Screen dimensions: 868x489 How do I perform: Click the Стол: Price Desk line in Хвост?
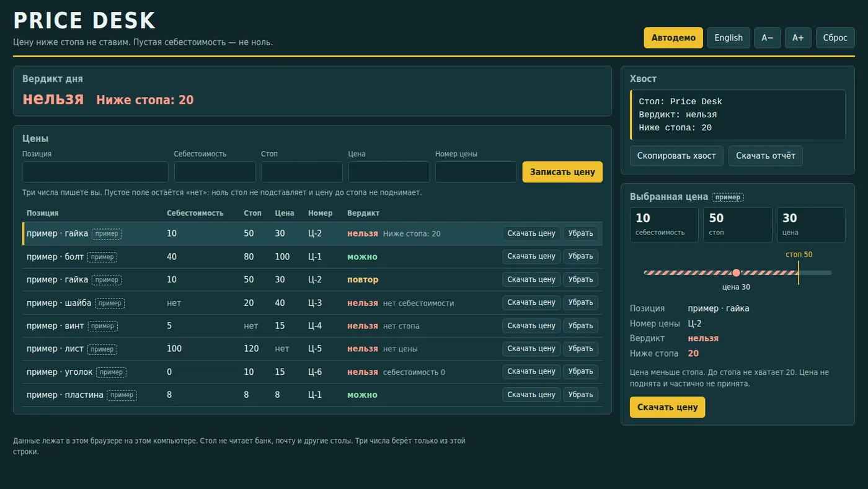tap(681, 102)
